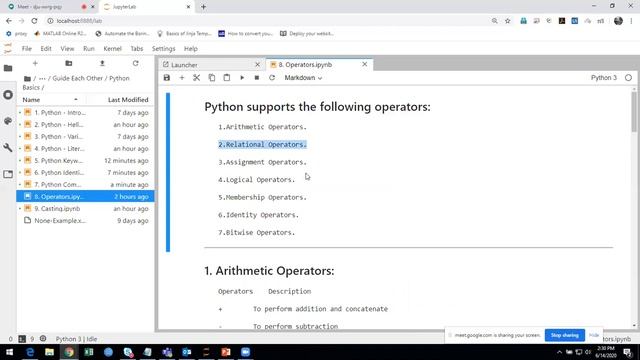Close the 8. Operators.ipynb tab
This screenshot has height=360, width=640.
pyautogui.click(x=364, y=64)
